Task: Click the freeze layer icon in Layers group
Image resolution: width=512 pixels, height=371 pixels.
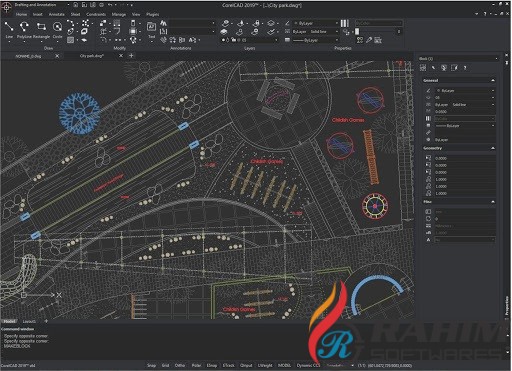Action: pos(240,23)
